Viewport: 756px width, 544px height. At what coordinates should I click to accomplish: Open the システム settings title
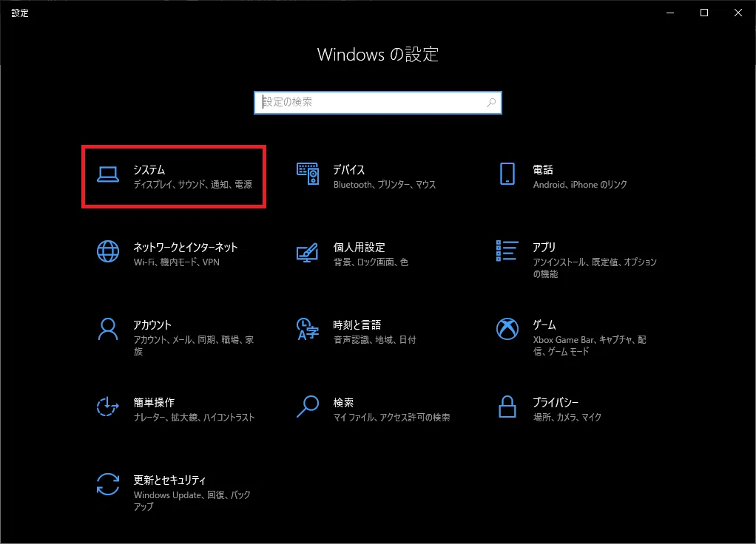pos(149,169)
